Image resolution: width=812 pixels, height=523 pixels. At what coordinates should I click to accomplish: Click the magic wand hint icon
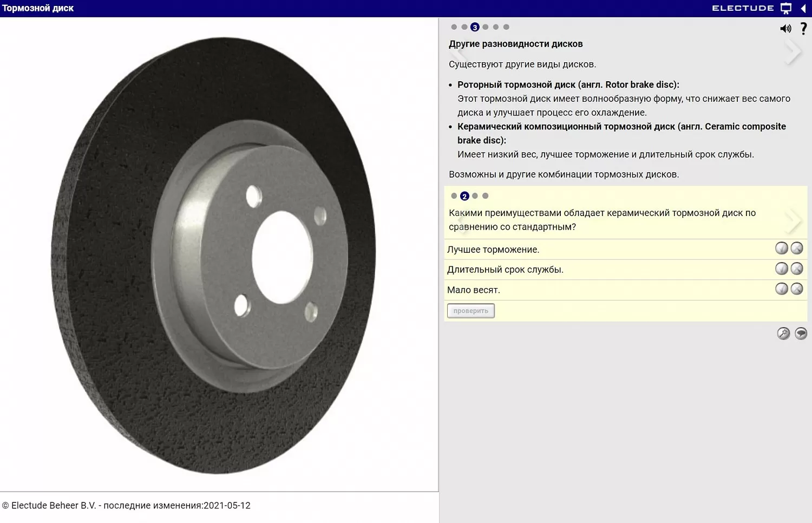click(783, 334)
